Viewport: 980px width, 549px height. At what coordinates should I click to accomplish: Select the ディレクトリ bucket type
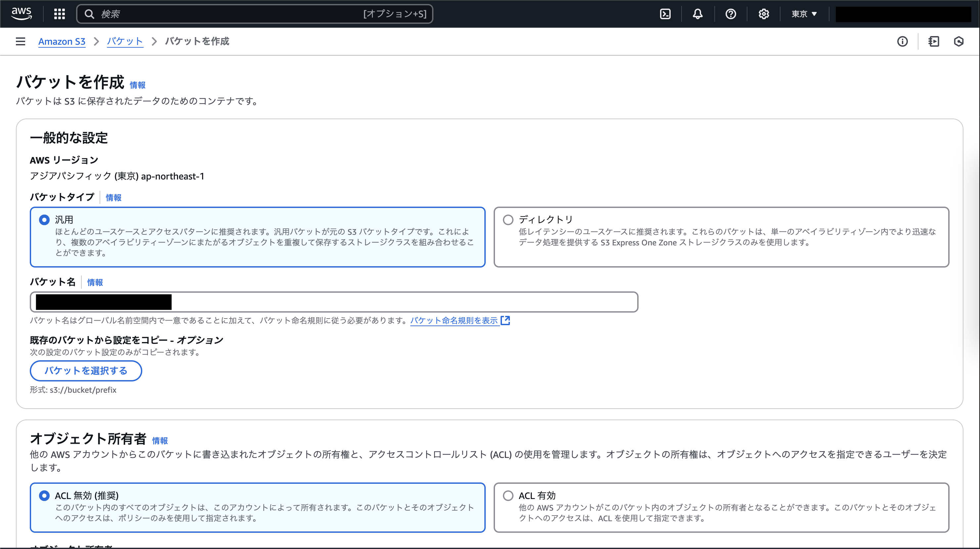(721, 237)
